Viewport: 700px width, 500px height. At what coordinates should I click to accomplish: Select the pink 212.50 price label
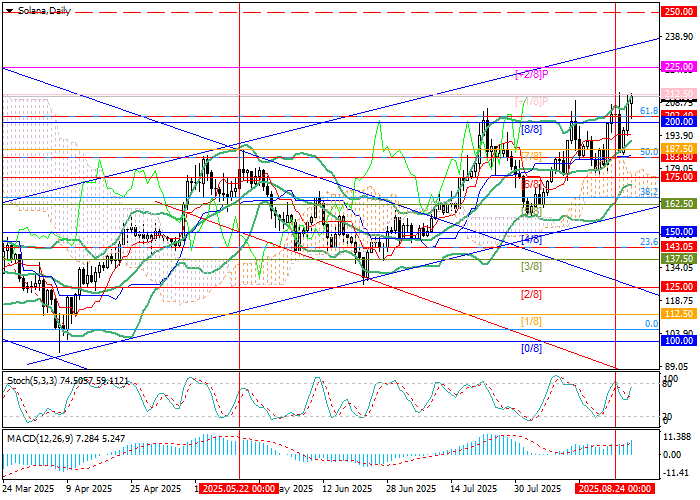[x=679, y=94]
